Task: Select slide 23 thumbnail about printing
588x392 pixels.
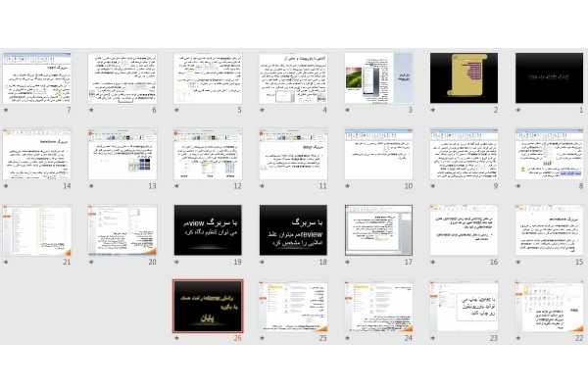Action: [464, 306]
